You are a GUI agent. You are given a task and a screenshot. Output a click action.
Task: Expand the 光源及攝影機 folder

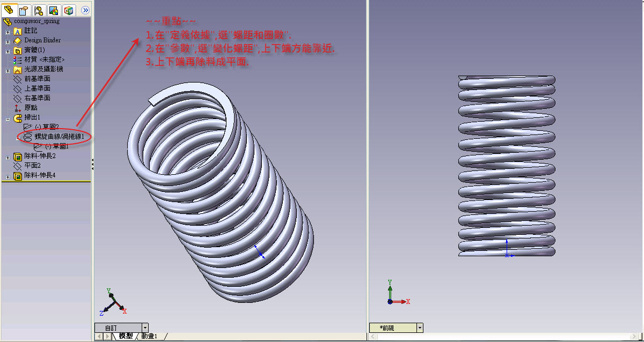pos(8,70)
